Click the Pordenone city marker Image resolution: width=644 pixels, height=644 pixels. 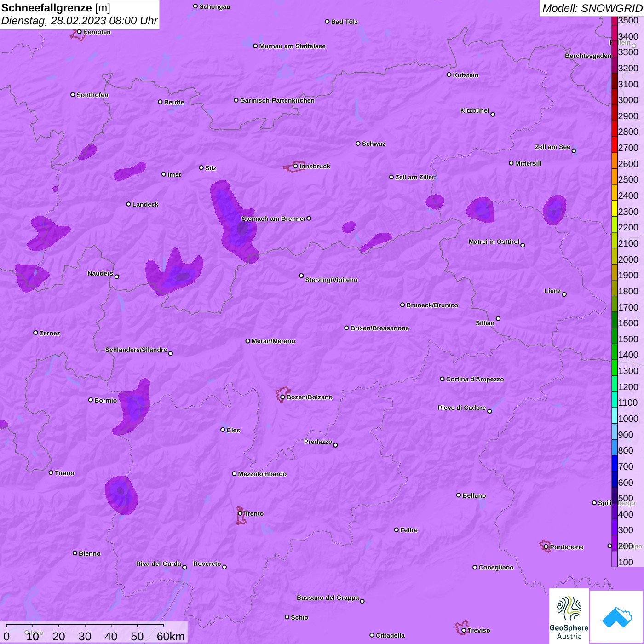pyautogui.click(x=546, y=547)
